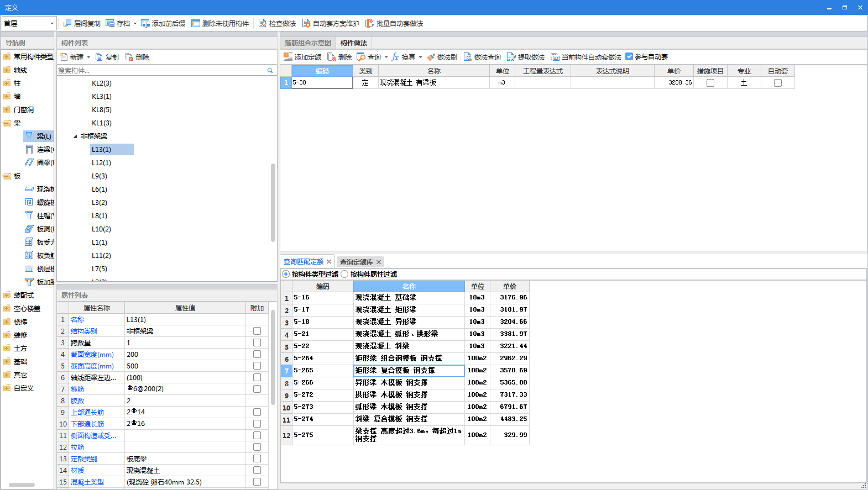868x490 pixels.
Task: Open 自动套方案维护
Action: coord(331,23)
